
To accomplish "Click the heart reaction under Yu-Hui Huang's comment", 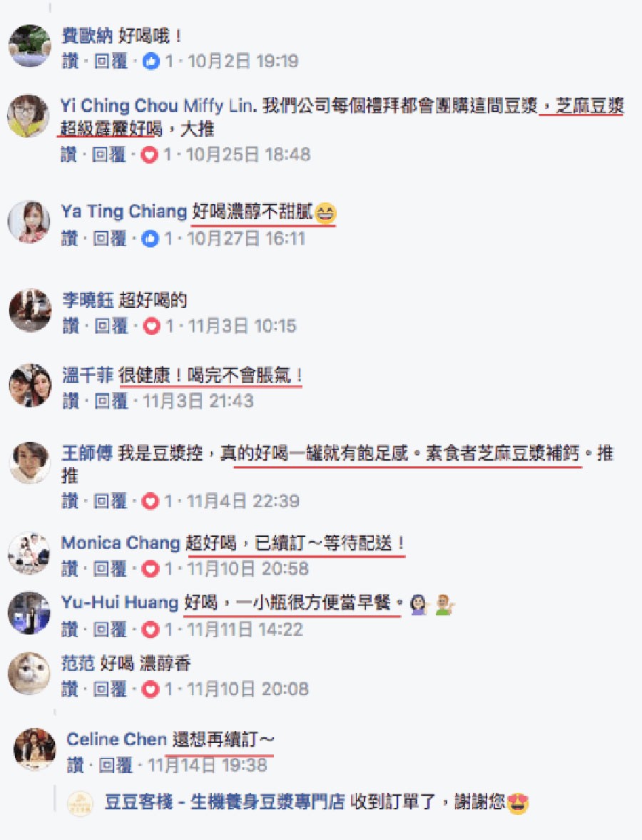I will point(150,630).
